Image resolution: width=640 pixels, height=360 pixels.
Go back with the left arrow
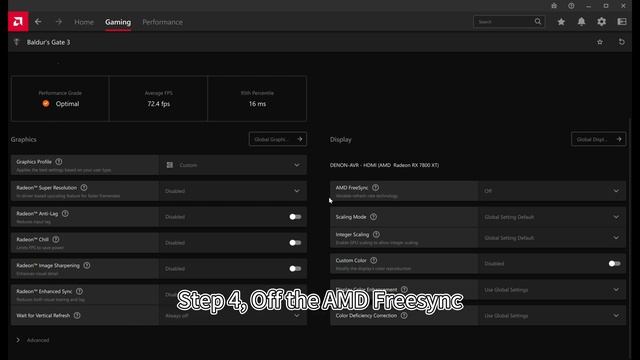point(38,22)
